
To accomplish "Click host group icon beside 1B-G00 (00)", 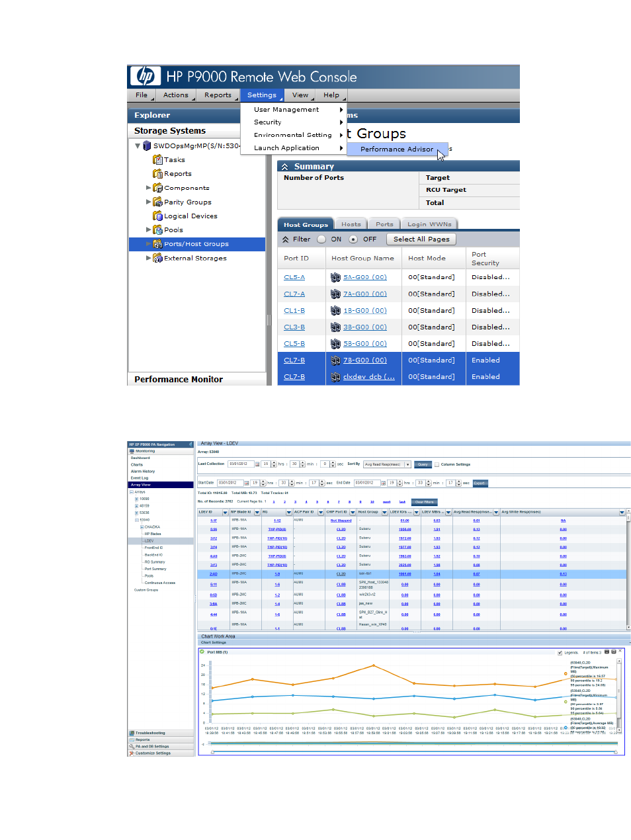I will pos(335,310).
